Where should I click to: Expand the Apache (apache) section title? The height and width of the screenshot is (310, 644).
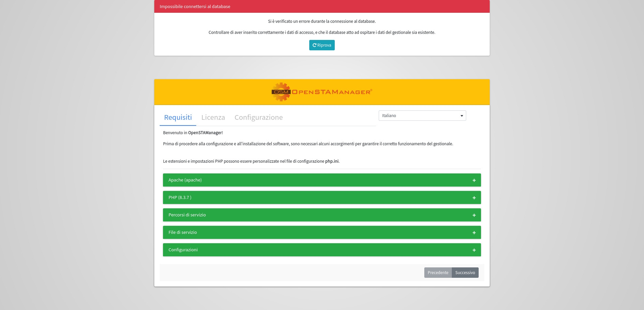(185, 180)
